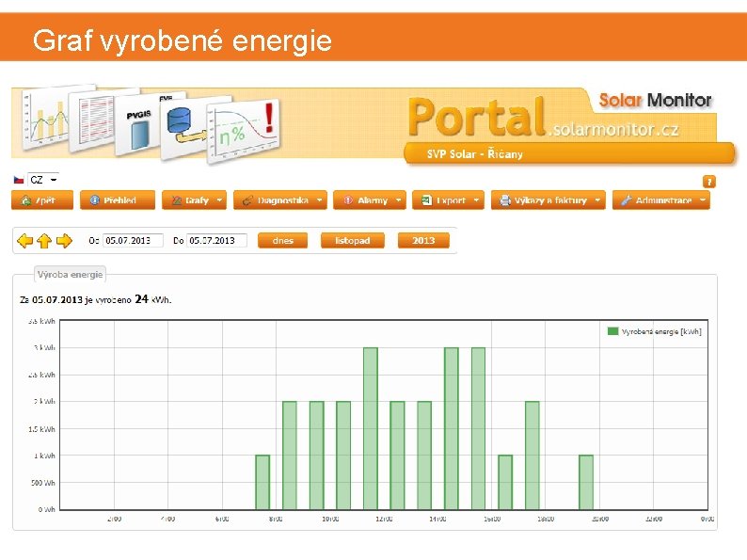This screenshot has height=560, width=747.
Task: Click the orange help question mark icon
Action: click(708, 182)
